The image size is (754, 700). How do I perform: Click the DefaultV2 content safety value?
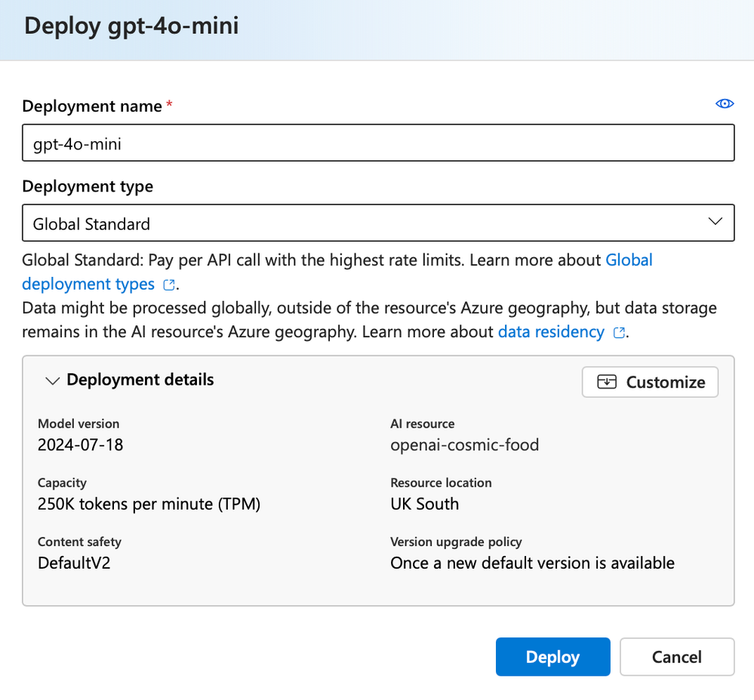(74, 563)
